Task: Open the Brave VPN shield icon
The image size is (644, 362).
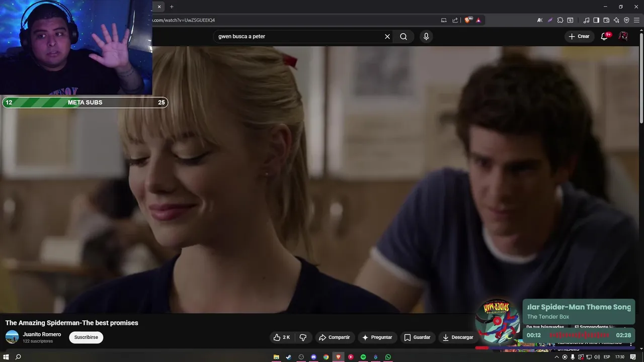Action: [626, 20]
